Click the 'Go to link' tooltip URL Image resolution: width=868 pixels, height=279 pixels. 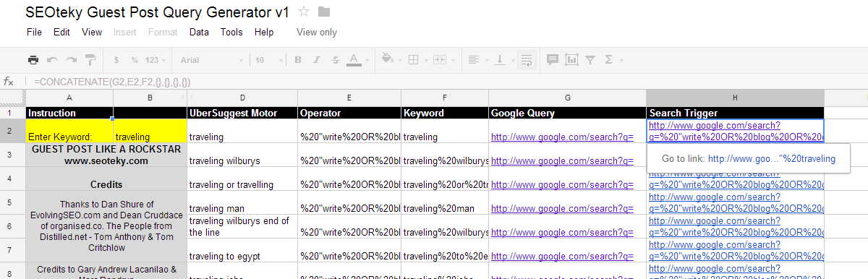tap(771, 159)
